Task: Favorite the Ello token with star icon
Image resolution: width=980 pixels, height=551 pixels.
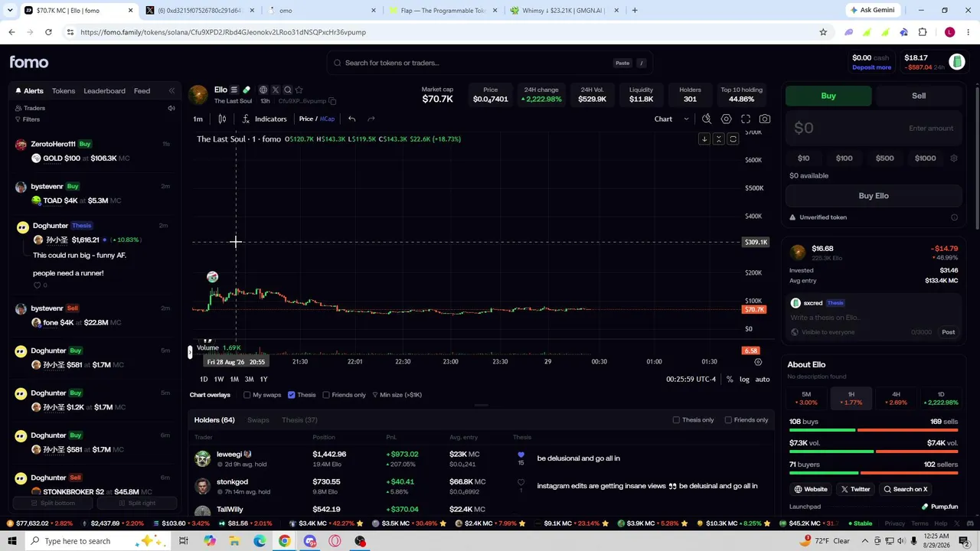Action: [299, 90]
